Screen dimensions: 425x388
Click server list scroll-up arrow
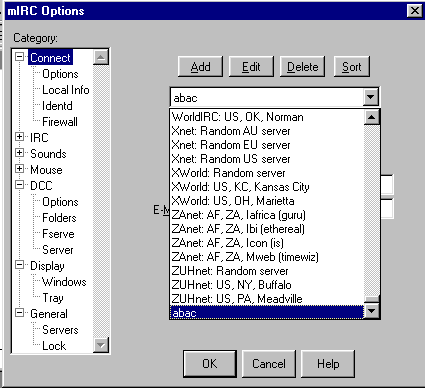click(x=371, y=117)
